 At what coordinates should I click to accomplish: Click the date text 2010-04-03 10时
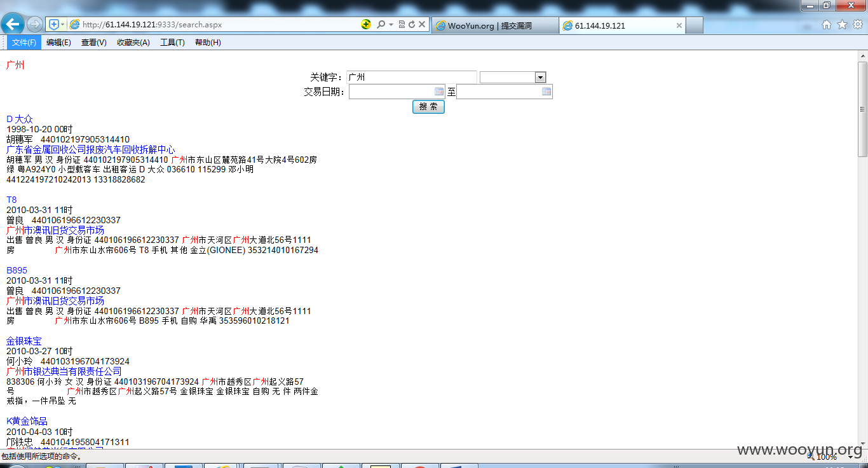coord(39,431)
